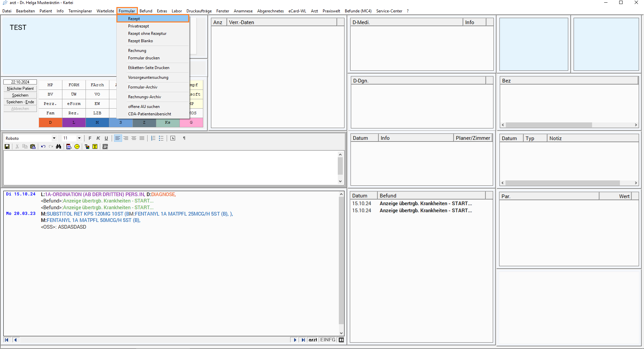This screenshot has height=349, width=644.
Task: Click the bulleted list icon
Action: pyautogui.click(x=161, y=138)
